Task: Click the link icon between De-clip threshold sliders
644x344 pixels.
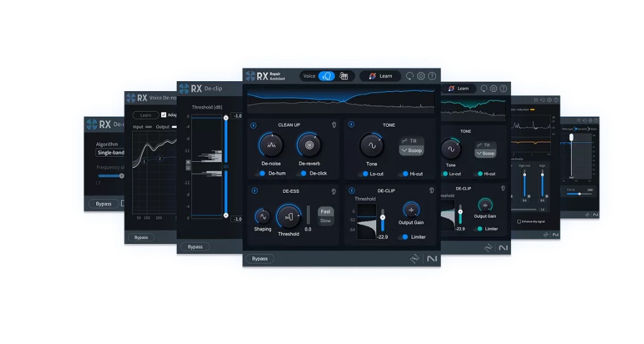Action: coord(226,167)
